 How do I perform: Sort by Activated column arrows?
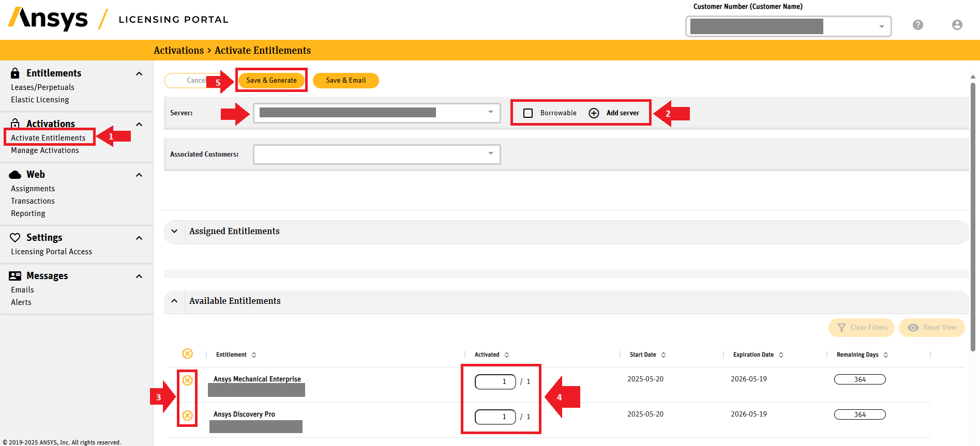tap(507, 355)
